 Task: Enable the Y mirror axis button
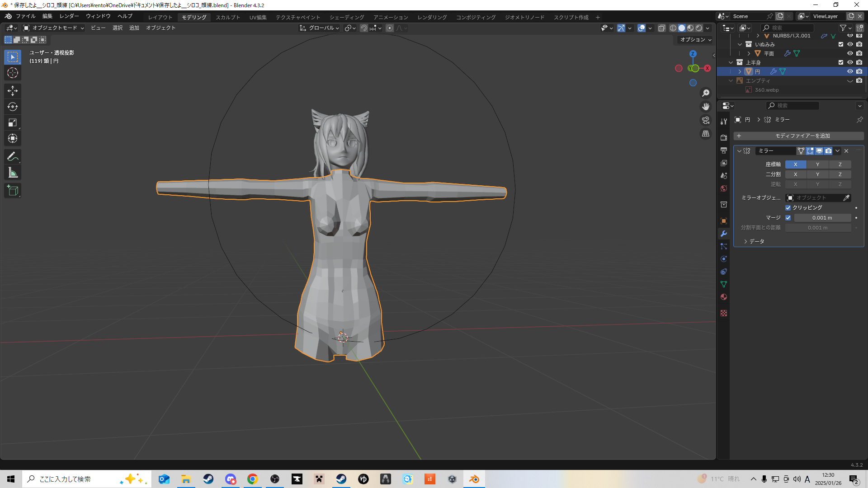(817, 164)
